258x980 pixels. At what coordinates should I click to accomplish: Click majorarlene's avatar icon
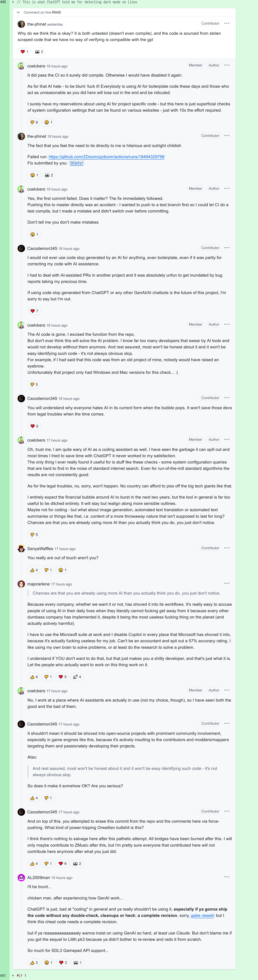pyautogui.click(x=21, y=584)
